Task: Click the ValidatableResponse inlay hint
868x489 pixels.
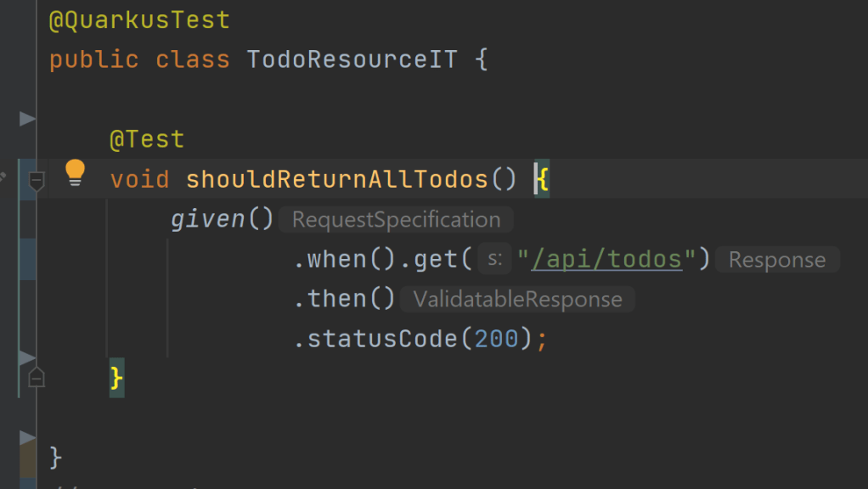Action: coord(517,300)
